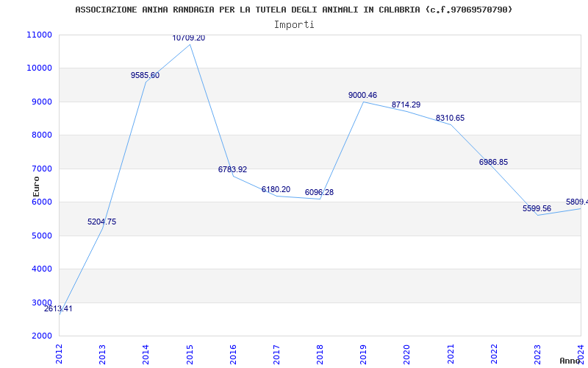Screen dimensions: 588x368
Task: Select data label 6096.28
Action: 319,193
